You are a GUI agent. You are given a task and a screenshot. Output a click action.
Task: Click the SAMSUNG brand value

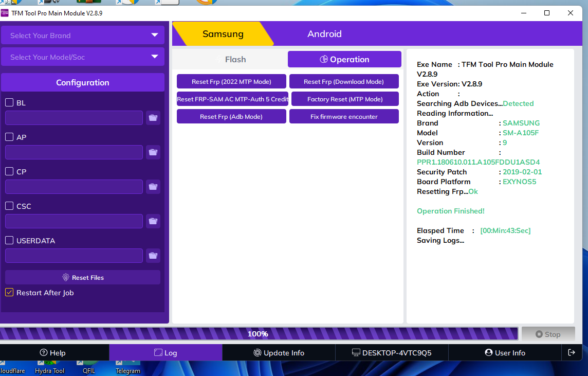521,123
